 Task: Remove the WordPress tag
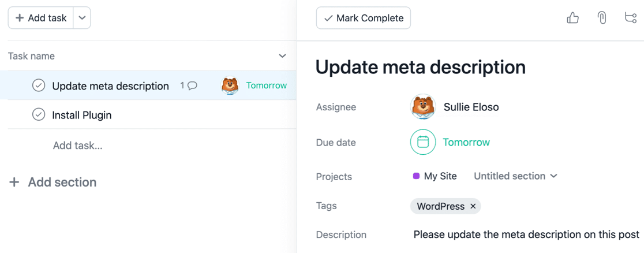pos(473,206)
